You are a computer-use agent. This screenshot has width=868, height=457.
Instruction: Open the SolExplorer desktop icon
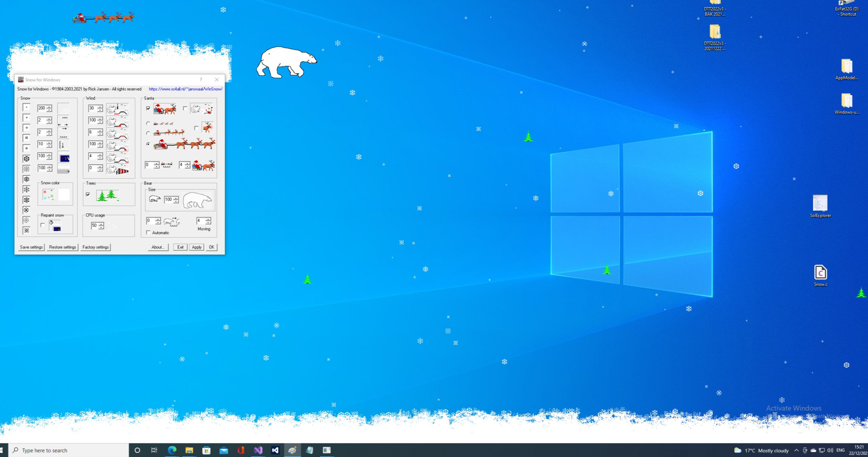pyautogui.click(x=820, y=204)
